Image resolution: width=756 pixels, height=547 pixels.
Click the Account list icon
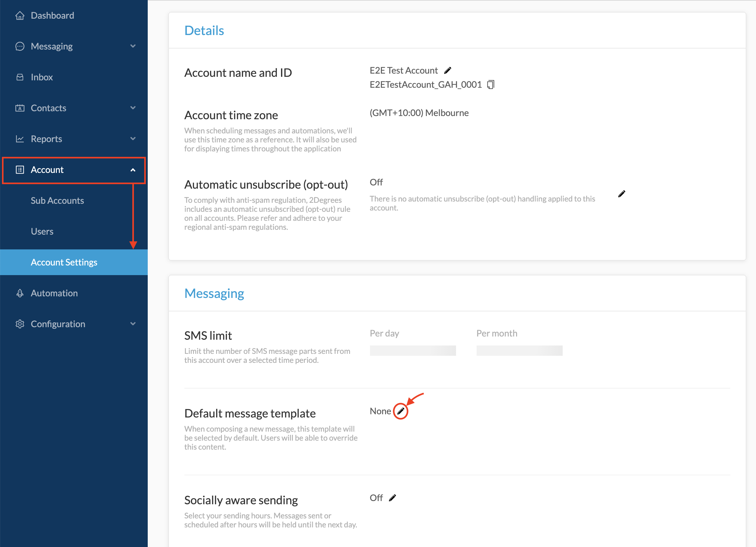pos(20,170)
